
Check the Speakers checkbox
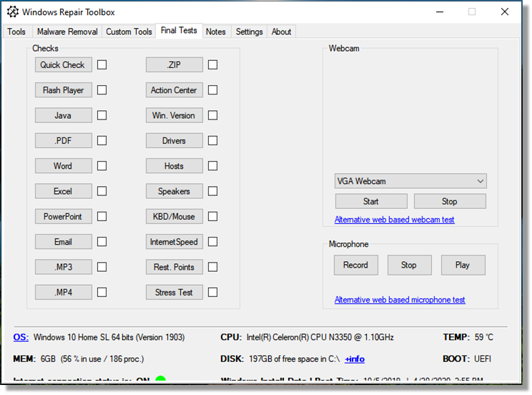213,191
